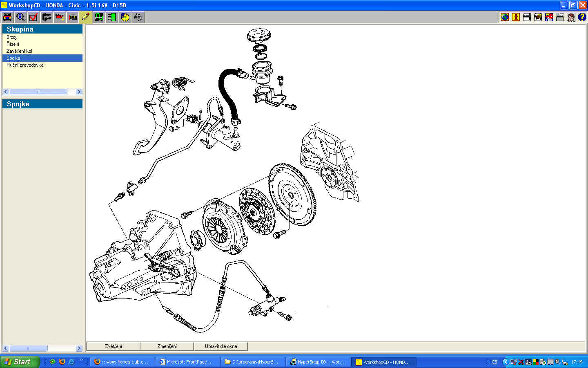Screen dimensions: 588x368
Task: Select Ruční převodovka group
Action: click(x=25, y=65)
